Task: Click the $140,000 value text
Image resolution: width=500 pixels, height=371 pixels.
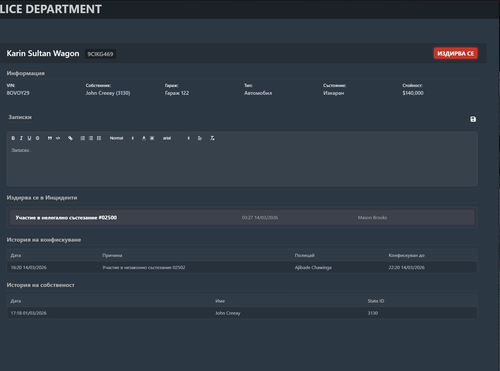Action: [413, 93]
